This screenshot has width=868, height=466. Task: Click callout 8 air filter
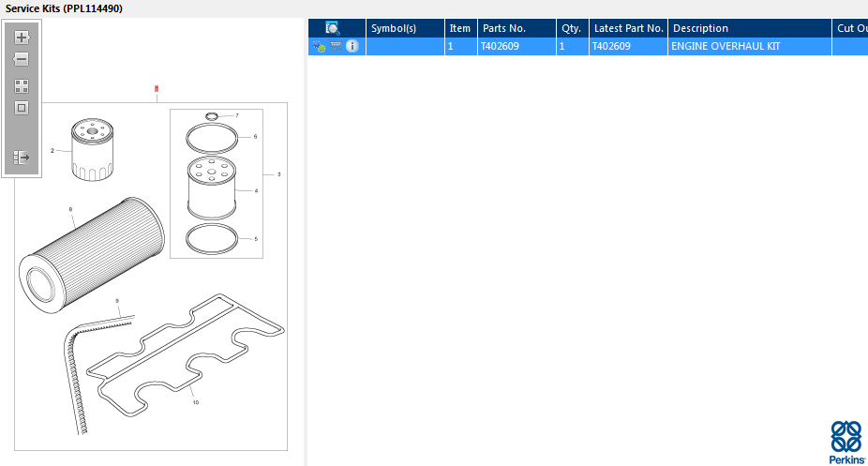point(70,209)
